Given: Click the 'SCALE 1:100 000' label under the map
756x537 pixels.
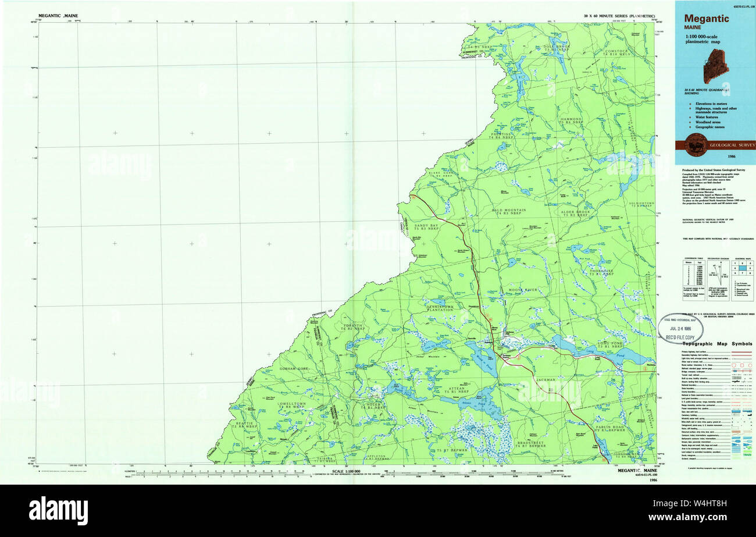Looking at the screenshot, I should click(x=348, y=470).
